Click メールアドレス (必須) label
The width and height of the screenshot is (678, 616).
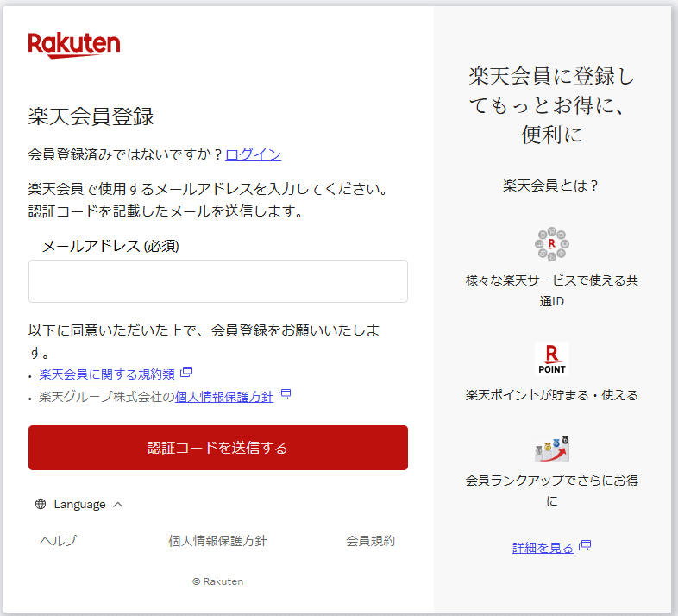pyautogui.click(x=110, y=246)
